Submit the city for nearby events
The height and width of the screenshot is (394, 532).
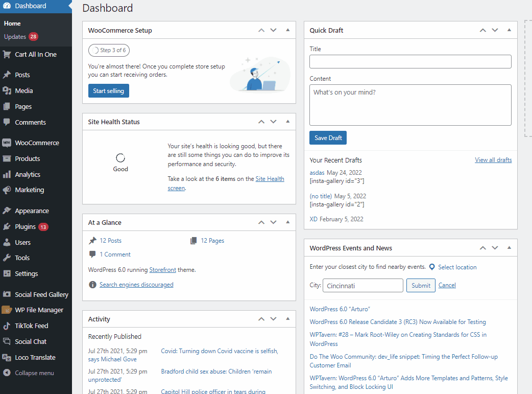(421, 285)
